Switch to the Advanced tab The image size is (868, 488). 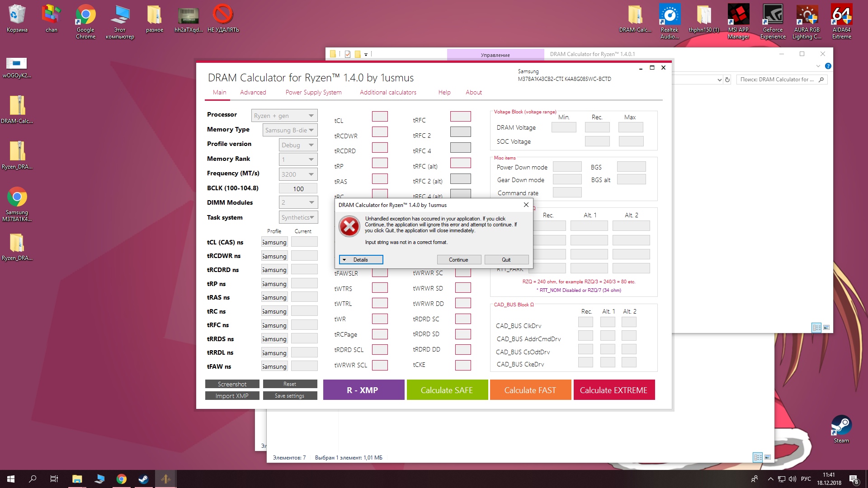253,92
